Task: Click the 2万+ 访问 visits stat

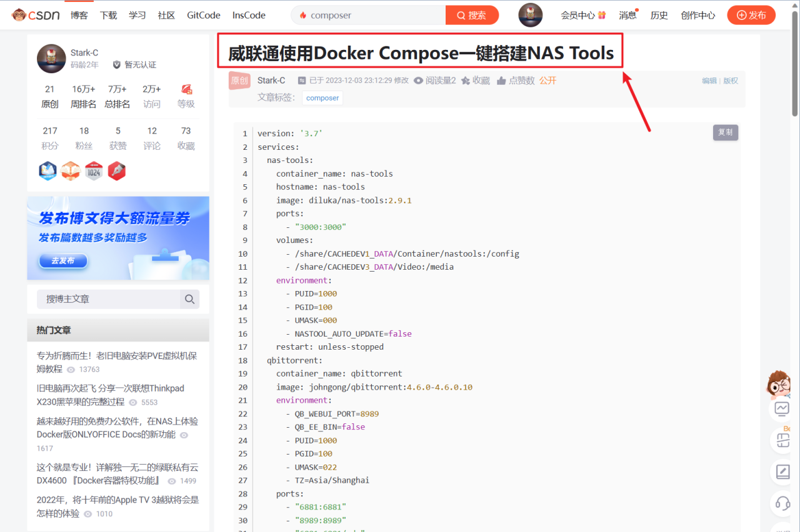Action: (151, 97)
